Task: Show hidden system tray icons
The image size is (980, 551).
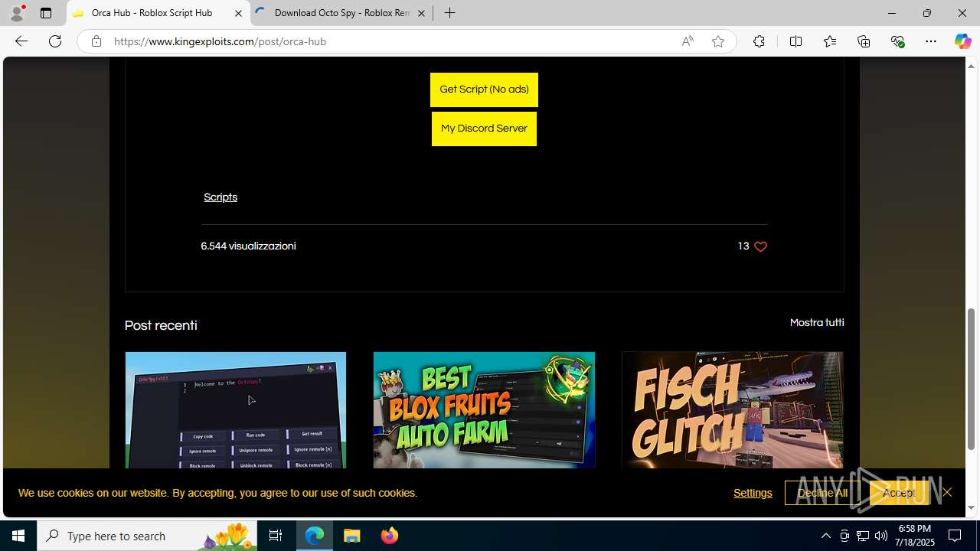Action: 825,536
